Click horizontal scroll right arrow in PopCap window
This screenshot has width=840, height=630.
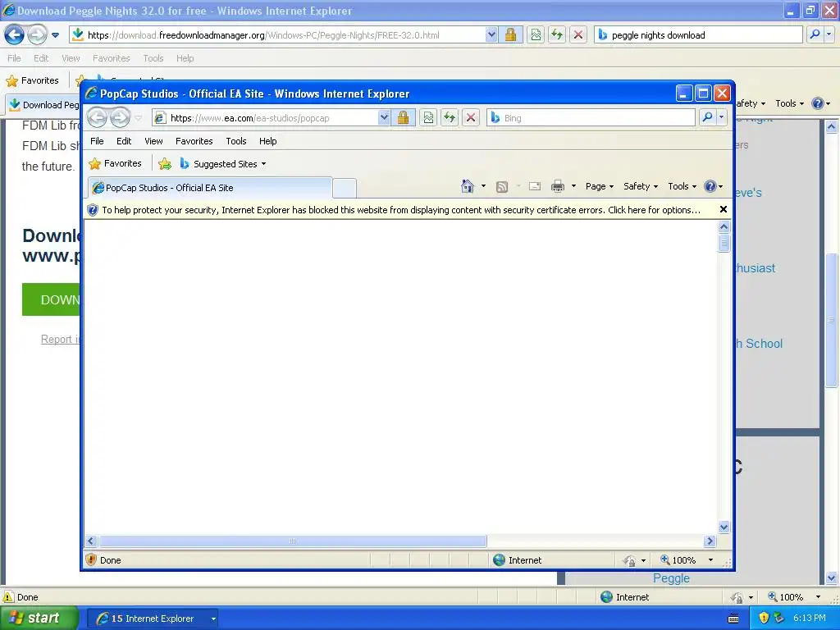pyautogui.click(x=710, y=541)
